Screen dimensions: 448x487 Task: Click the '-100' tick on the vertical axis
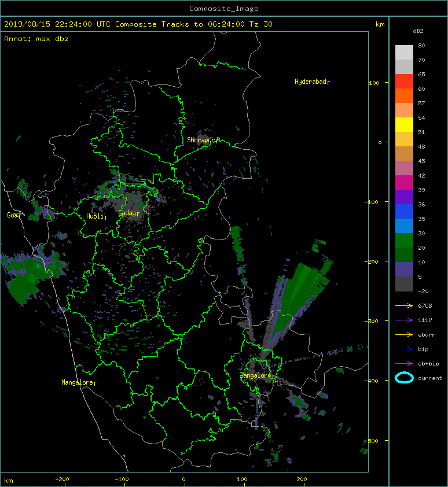[x=372, y=202]
